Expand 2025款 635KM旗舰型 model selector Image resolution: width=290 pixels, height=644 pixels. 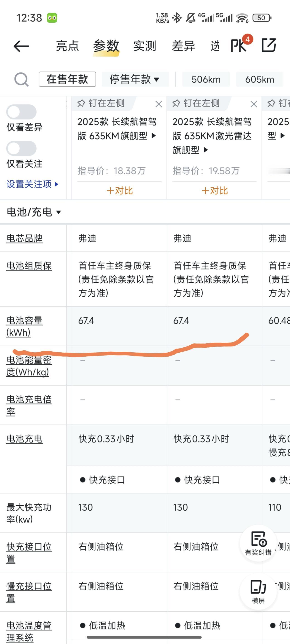pos(117,129)
